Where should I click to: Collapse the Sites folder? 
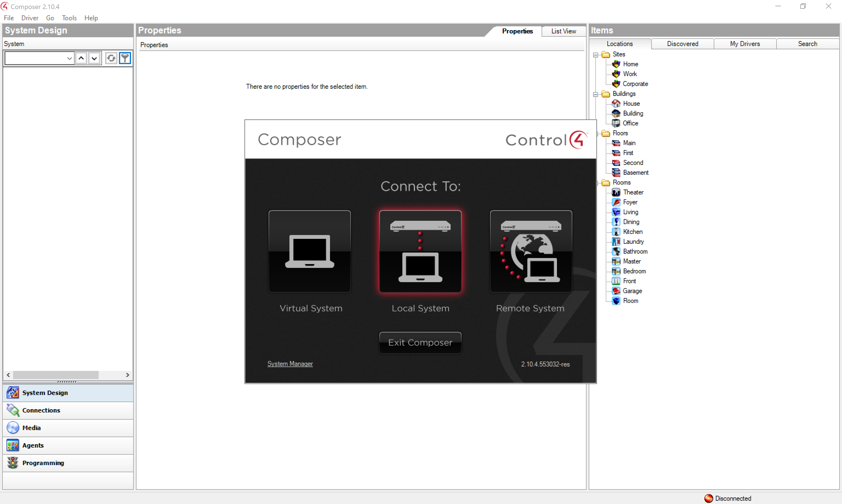coord(596,55)
